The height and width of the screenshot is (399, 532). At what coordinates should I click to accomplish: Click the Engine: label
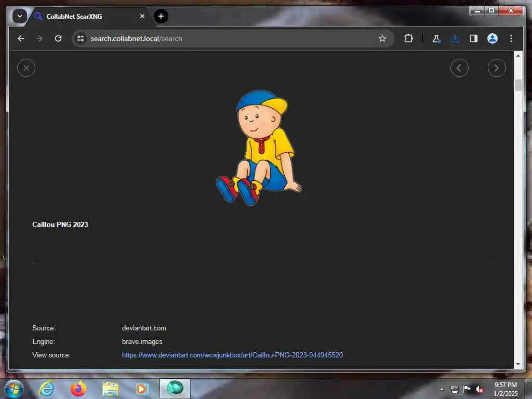pyautogui.click(x=44, y=342)
